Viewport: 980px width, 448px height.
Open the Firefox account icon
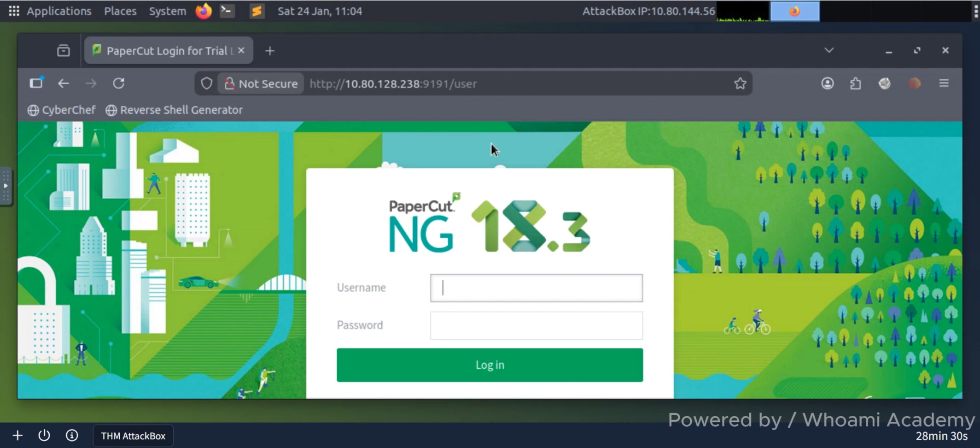(x=828, y=83)
